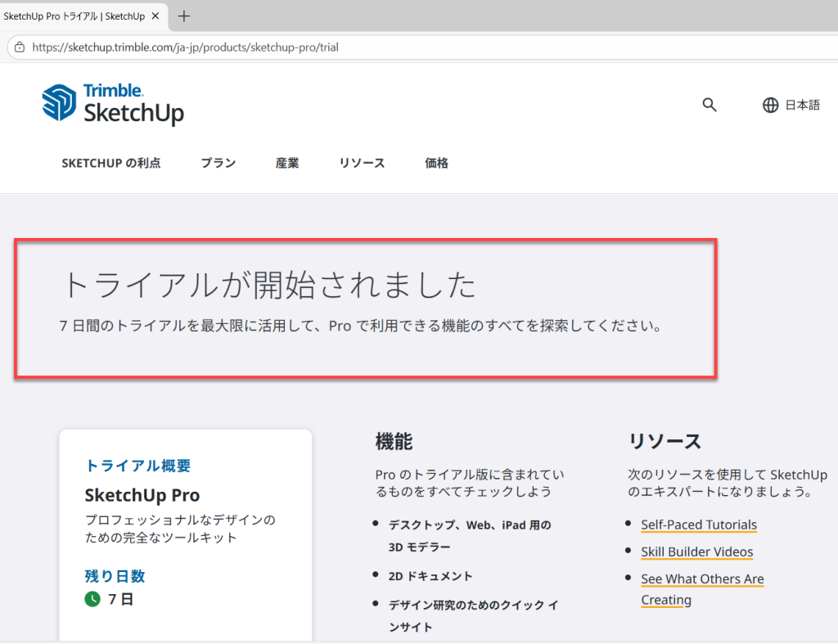This screenshot has height=644, width=838.
Task: Go to the 価格 page
Action: (x=436, y=163)
